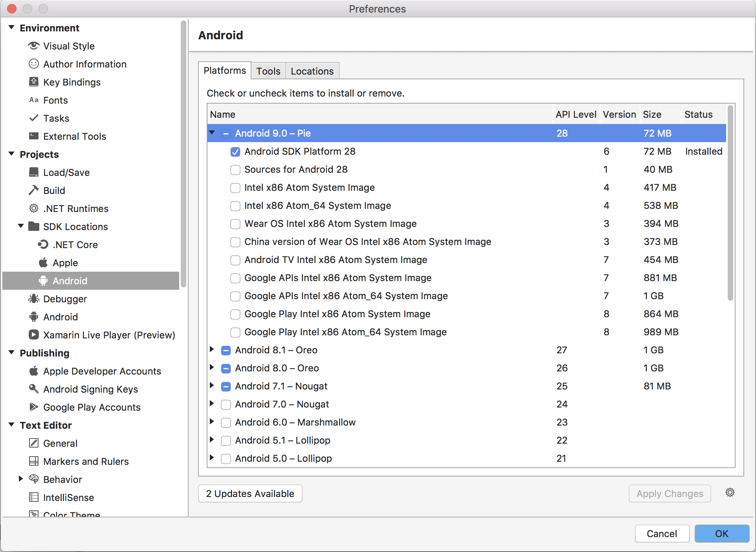Sort by the Size column header
The width and height of the screenshot is (756, 552).
coord(661,114)
